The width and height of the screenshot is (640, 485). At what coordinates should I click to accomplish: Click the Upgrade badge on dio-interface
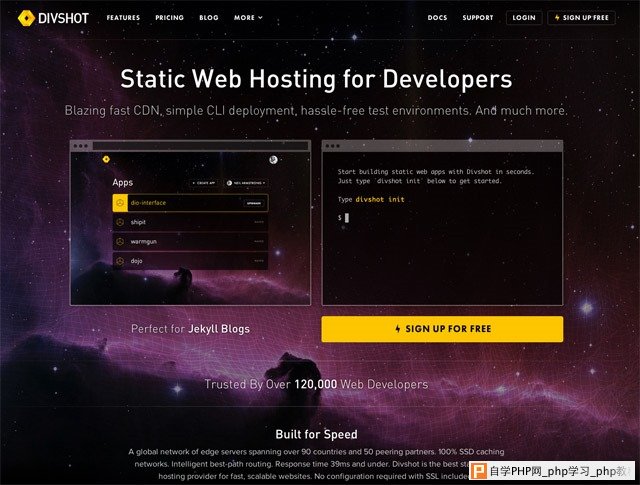coord(254,203)
